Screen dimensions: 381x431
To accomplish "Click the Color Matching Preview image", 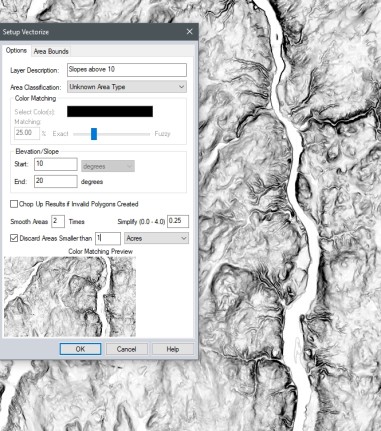I will click(x=70, y=296).
